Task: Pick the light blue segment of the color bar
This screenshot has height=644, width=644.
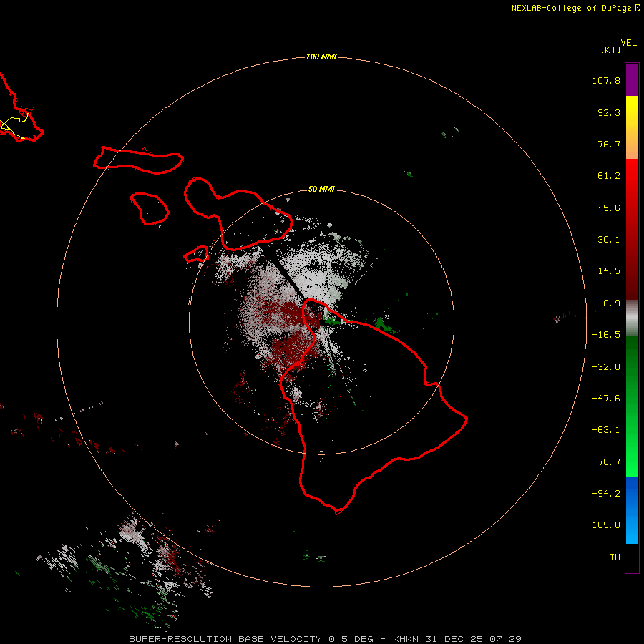Action: coord(632,528)
